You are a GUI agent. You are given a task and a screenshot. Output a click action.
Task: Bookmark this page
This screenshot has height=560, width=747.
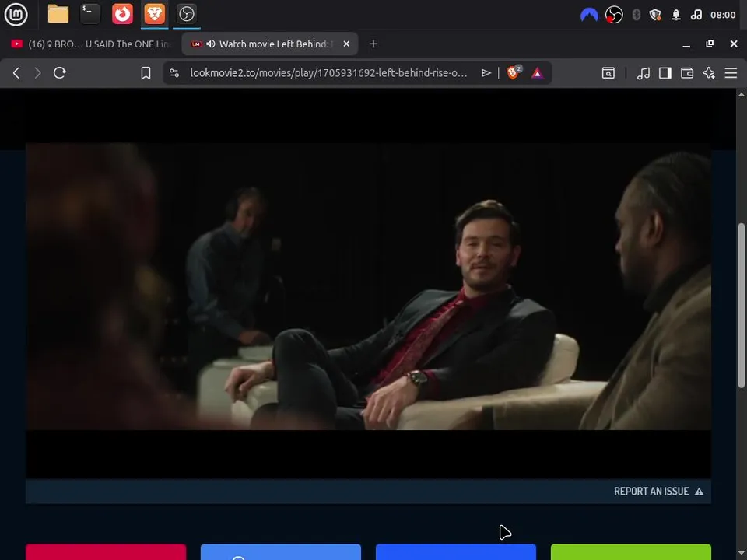(146, 73)
